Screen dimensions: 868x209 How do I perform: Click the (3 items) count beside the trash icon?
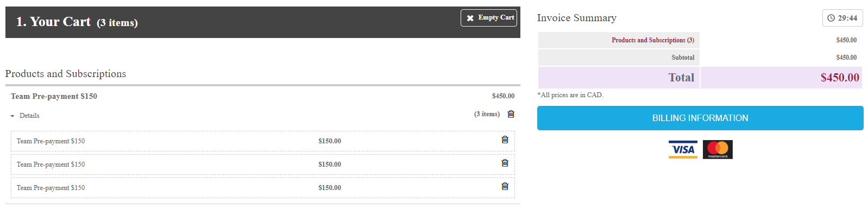coord(487,114)
